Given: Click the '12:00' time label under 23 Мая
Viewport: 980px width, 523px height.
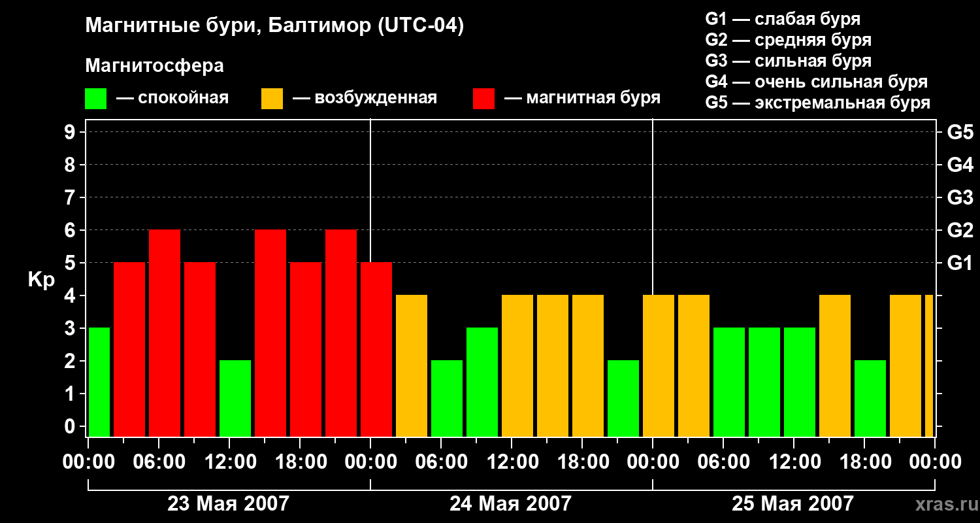Looking at the screenshot, I should point(229,462).
